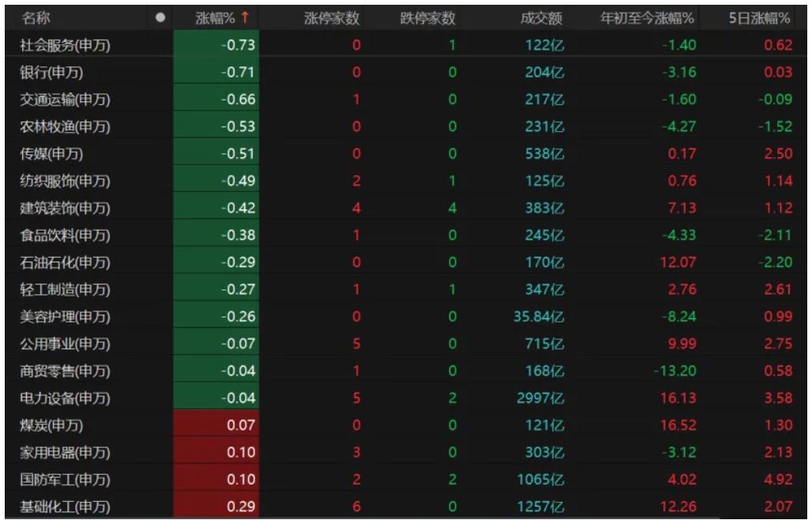This screenshot has height=520, width=812.
Task: Open the 社会服务(申万) sector row
Action: coord(65,45)
